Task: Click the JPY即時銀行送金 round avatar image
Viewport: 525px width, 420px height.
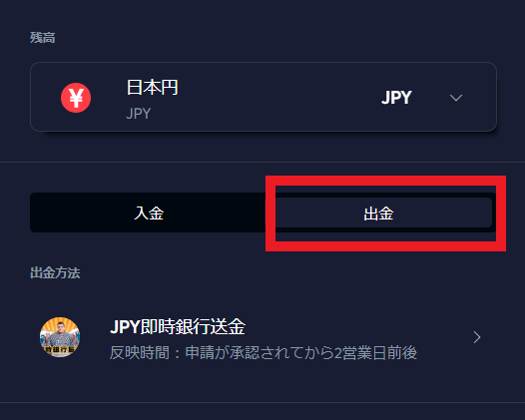Action: pos(60,337)
